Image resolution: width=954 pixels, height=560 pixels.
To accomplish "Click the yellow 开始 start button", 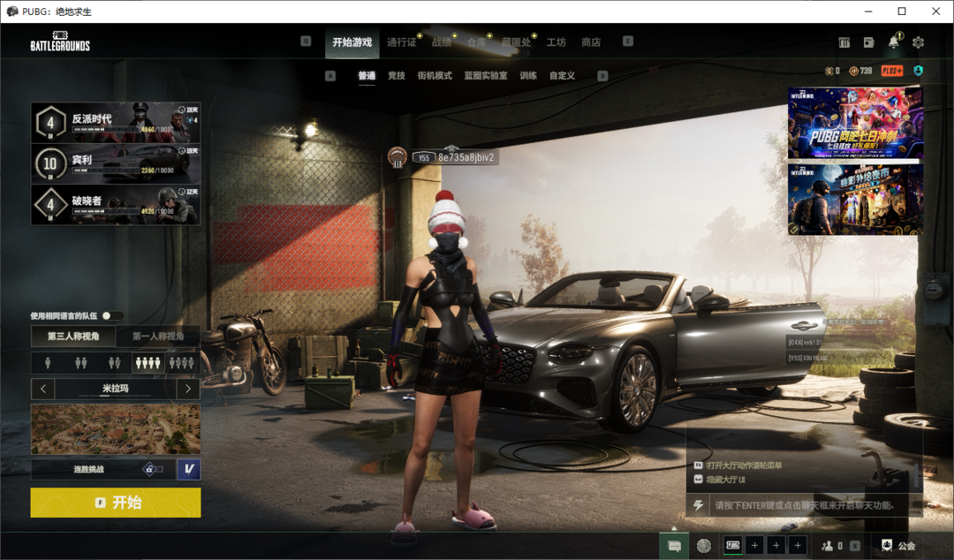I will [116, 503].
